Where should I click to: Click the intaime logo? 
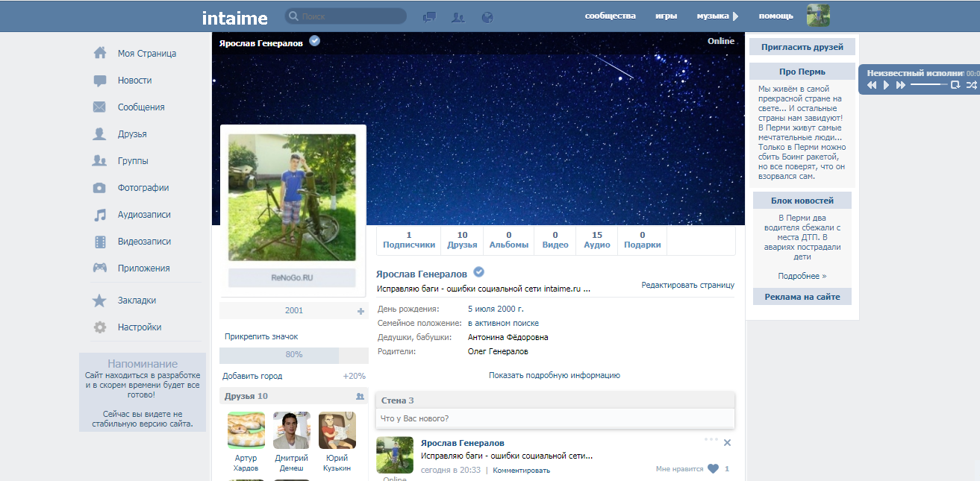(x=234, y=17)
